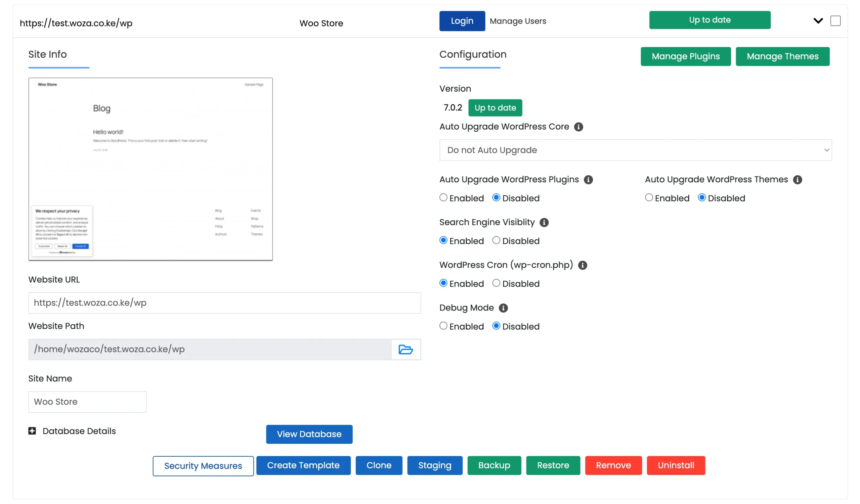860x504 pixels.
Task: Click the https://test.woza.co.ke/wp header URL
Action: click(x=76, y=23)
